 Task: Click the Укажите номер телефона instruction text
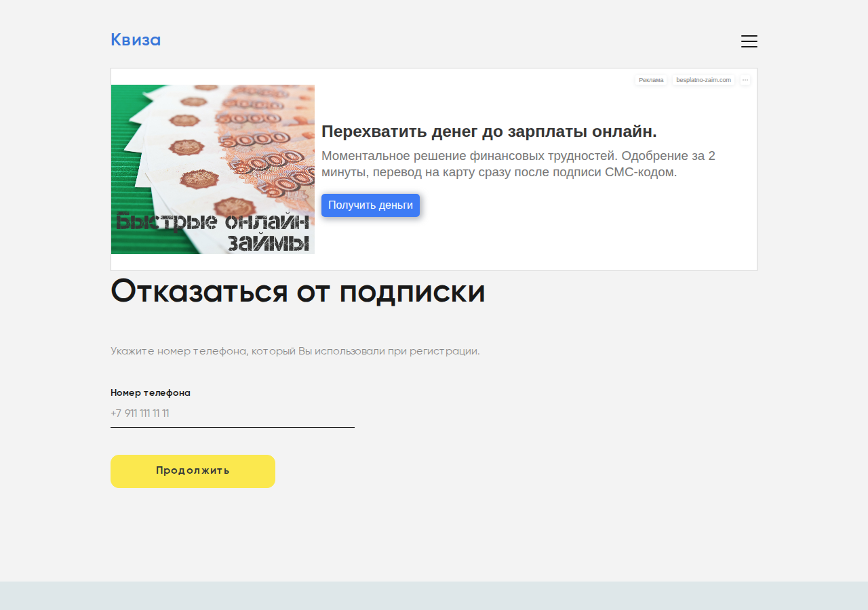pyautogui.click(x=295, y=351)
